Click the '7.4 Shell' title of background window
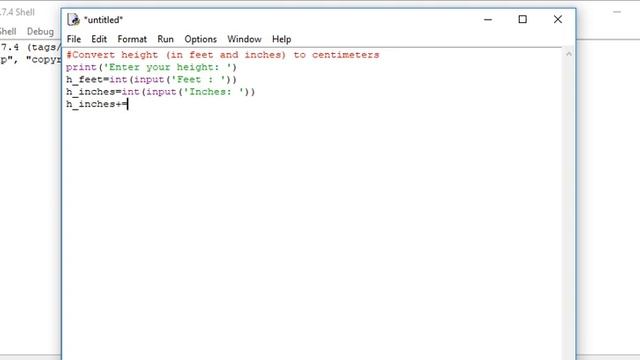The width and height of the screenshot is (640, 360). 17,12
